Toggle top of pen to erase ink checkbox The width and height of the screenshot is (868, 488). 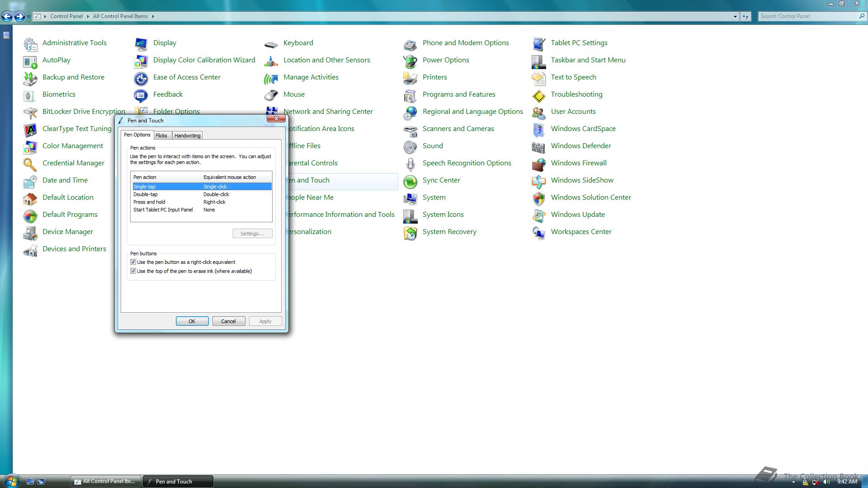(133, 271)
